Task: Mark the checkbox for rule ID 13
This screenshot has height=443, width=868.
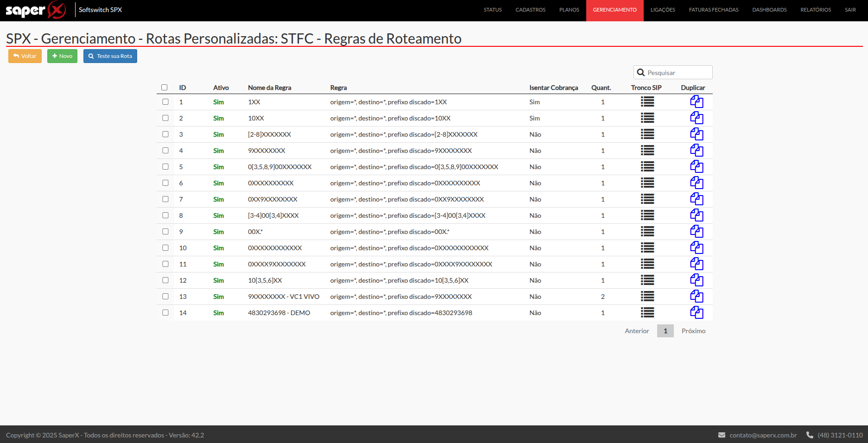Action: 165,297
